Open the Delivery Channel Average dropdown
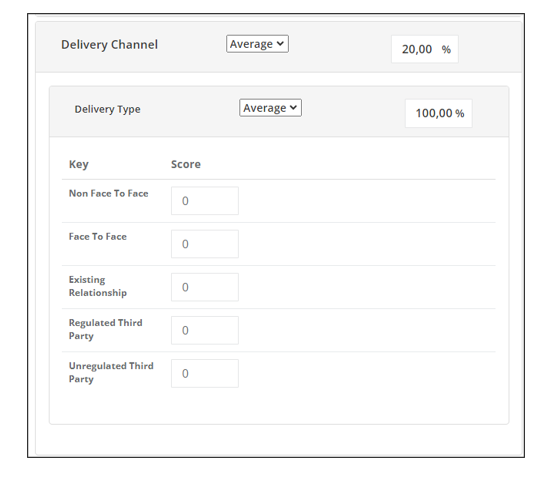Viewport: 559px width, 477px height. [257, 44]
